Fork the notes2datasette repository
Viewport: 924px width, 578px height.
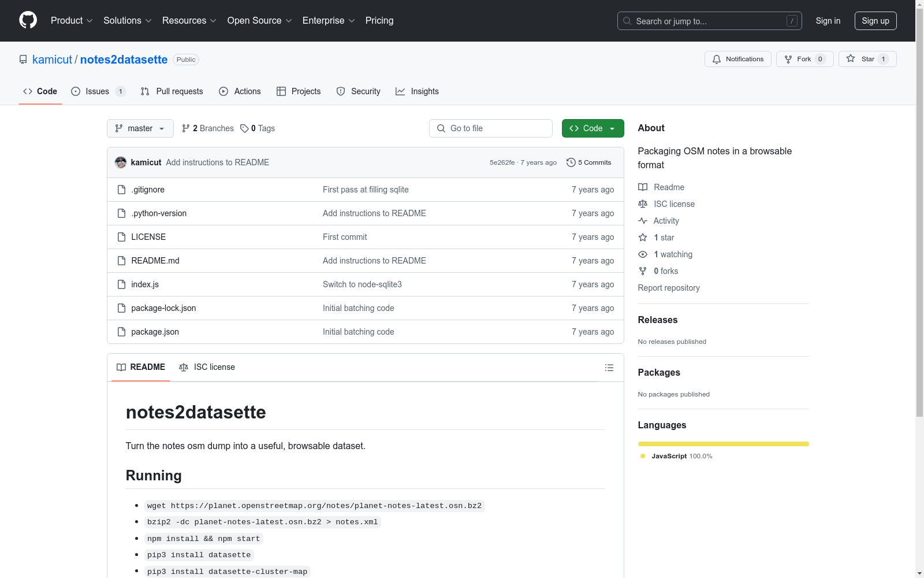804,59
